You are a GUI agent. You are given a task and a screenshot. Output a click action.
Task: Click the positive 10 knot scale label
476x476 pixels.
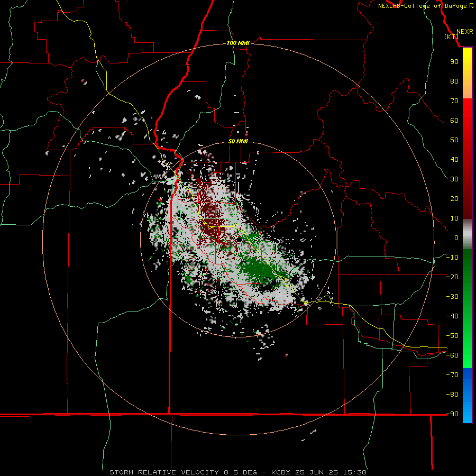[454, 218]
